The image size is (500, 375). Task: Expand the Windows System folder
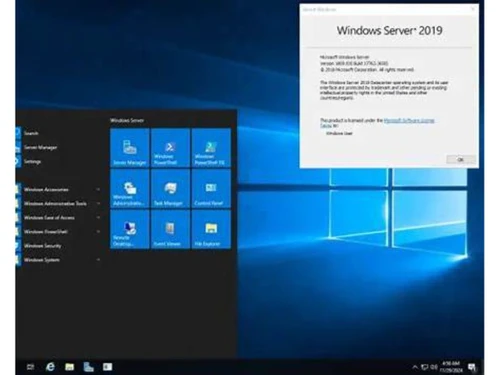click(58, 260)
